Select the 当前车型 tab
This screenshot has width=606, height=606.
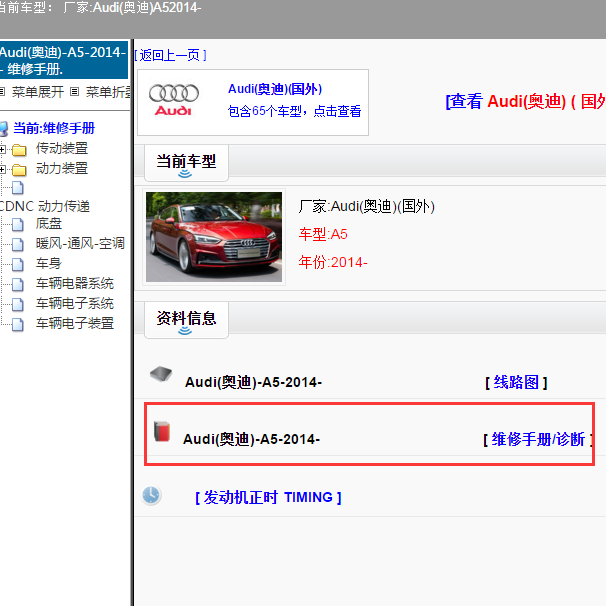(186, 163)
